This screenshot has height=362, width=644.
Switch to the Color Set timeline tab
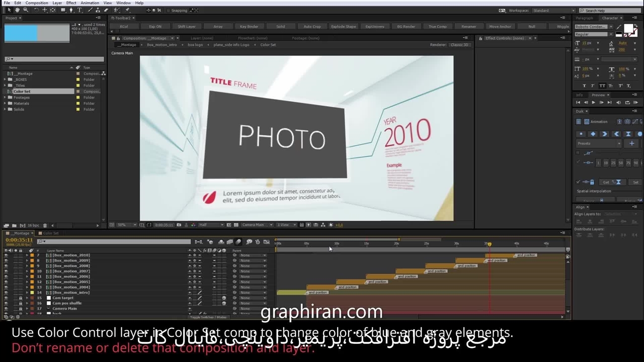click(50, 233)
